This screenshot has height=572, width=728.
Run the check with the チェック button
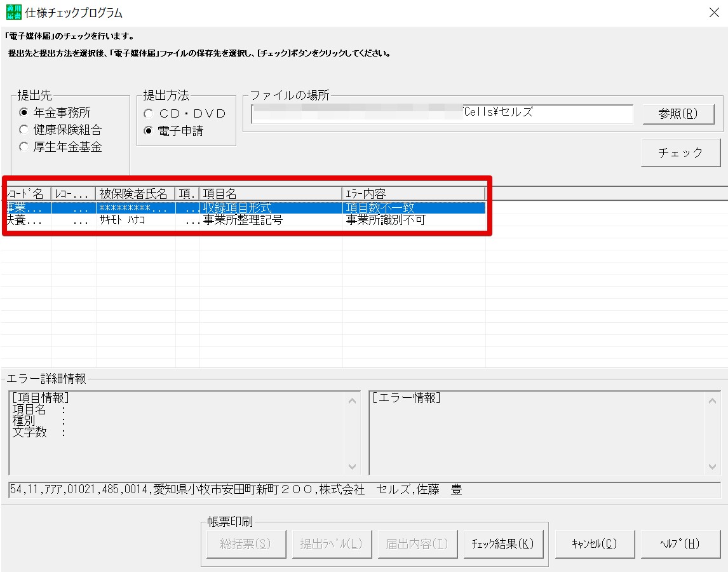(680, 152)
